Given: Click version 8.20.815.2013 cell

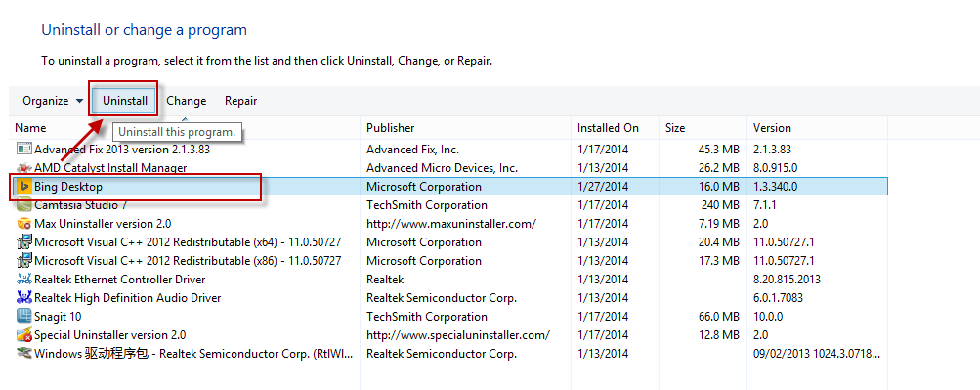Looking at the screenshot, I should point(787,280).
